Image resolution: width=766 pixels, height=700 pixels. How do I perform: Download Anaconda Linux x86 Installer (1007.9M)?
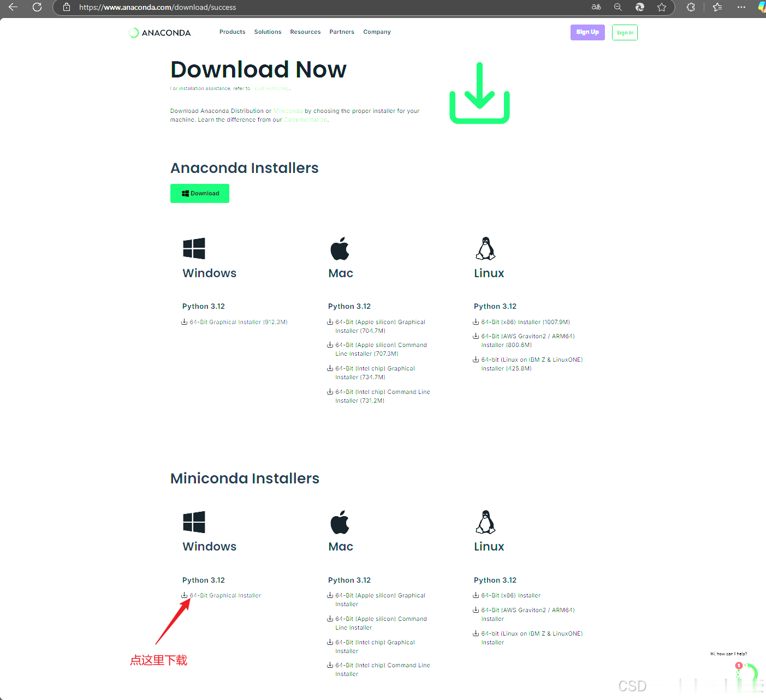click(x=521, y=322)
